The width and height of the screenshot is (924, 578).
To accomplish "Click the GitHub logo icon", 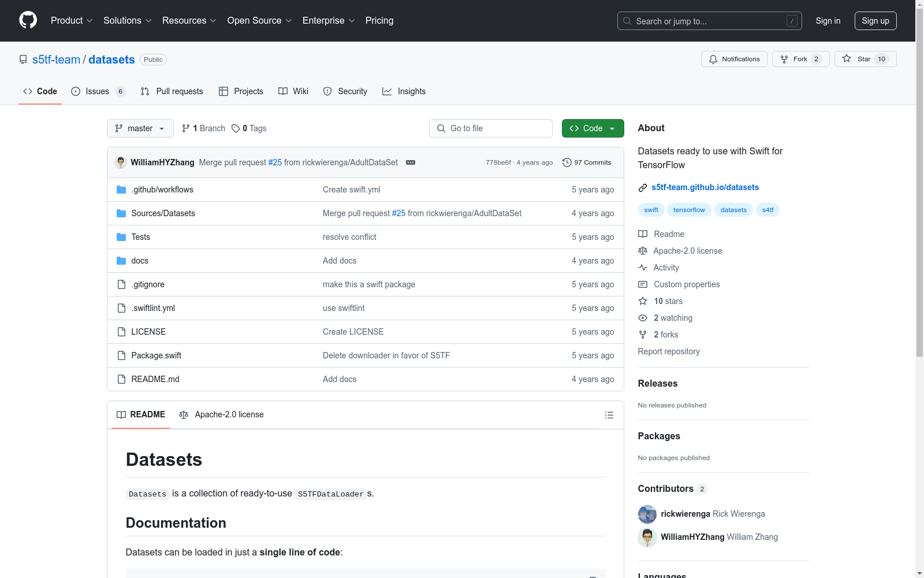I will click(x=28, y=20).
